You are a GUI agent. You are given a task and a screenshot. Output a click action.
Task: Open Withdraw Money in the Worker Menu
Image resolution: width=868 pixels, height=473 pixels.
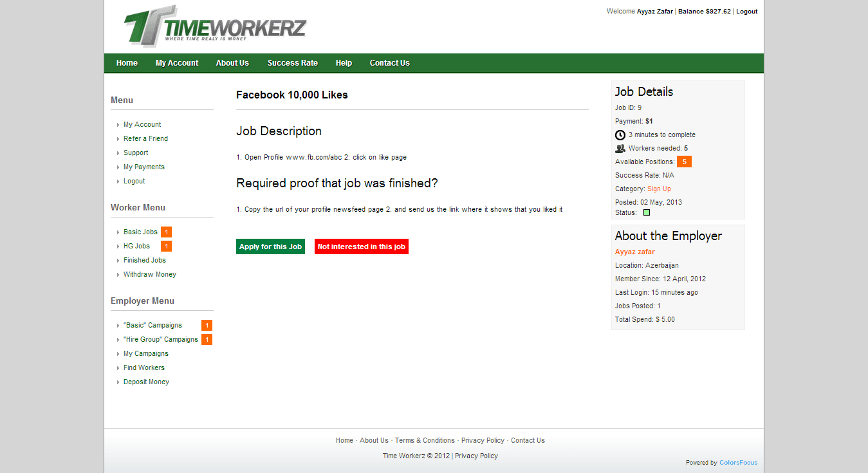coord(150,275)
